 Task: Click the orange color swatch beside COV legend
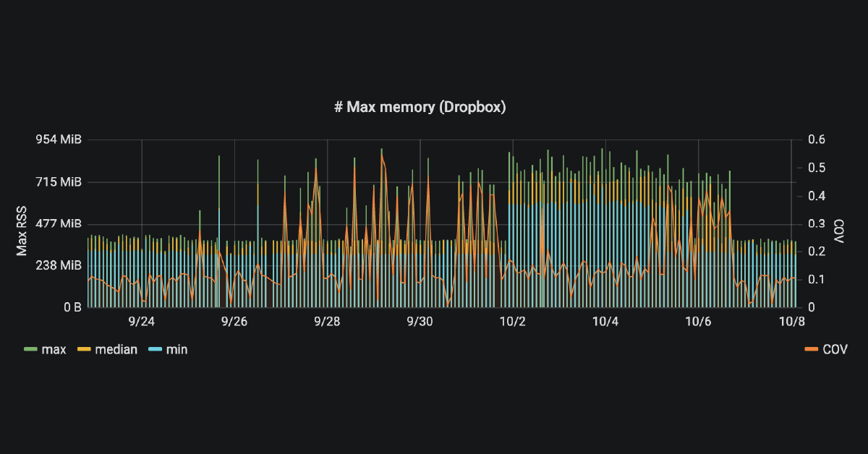click(811, 350)
